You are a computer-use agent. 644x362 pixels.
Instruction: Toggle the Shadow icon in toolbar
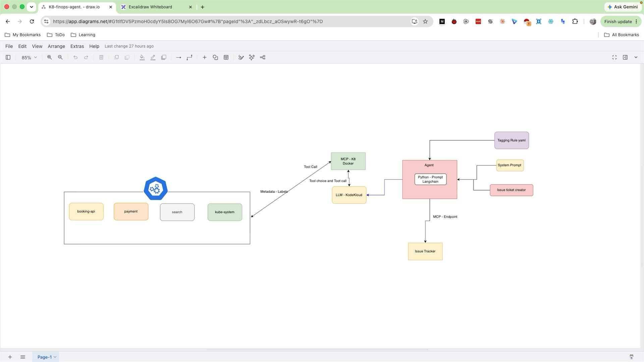point(164,57)
